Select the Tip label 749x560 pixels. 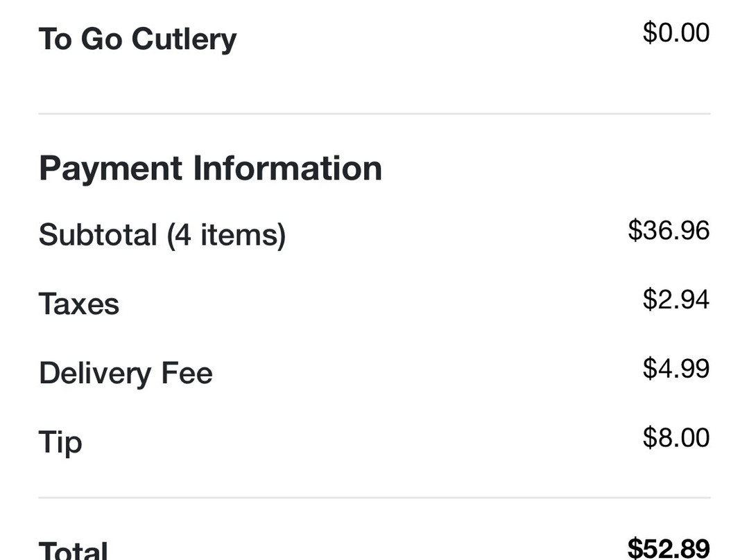pos(60,442)
